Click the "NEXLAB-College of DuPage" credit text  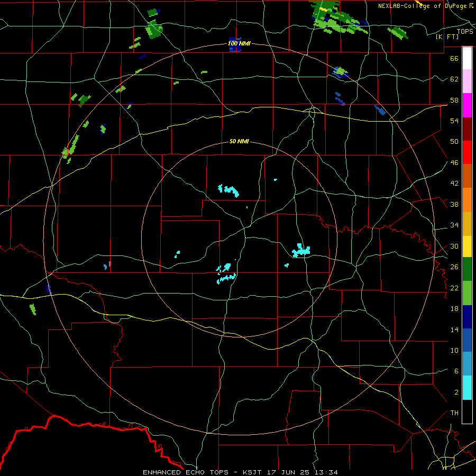(x=423, y=6)
